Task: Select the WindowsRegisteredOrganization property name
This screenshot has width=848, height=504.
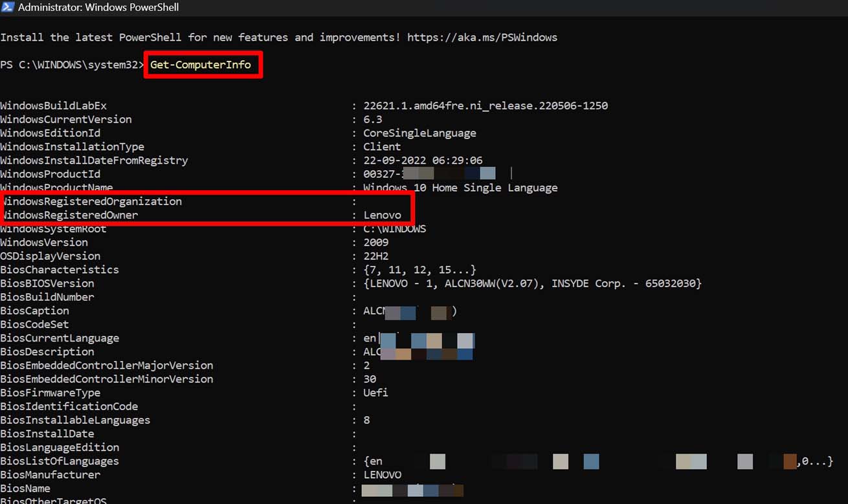Action: 91,201
